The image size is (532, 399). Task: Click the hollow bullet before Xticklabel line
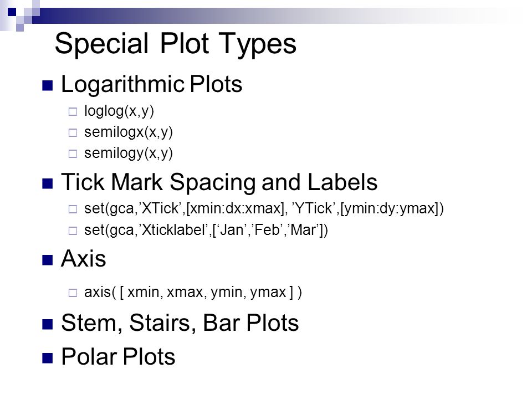point(73,231)
